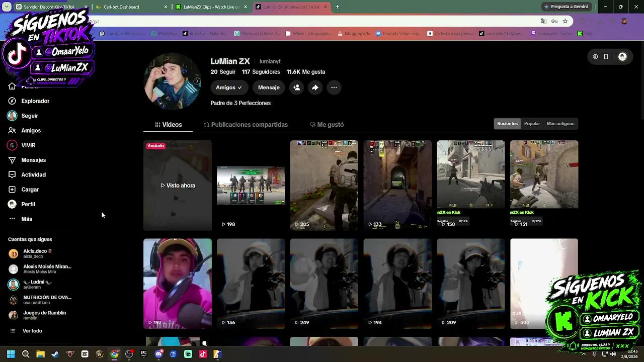Screen dimensions: 644x362
Task: Open followed account Alexis Moisés Miran...
Action: point(39,269)
